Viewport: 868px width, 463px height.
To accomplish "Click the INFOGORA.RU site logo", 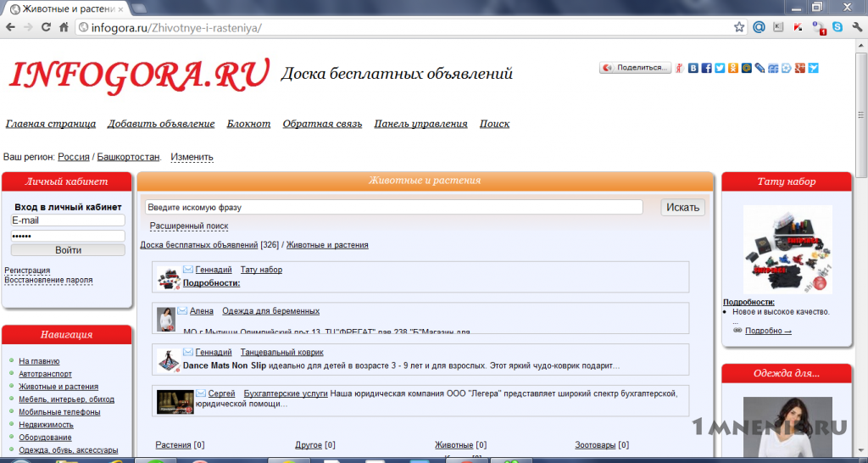I will (140, 75).
